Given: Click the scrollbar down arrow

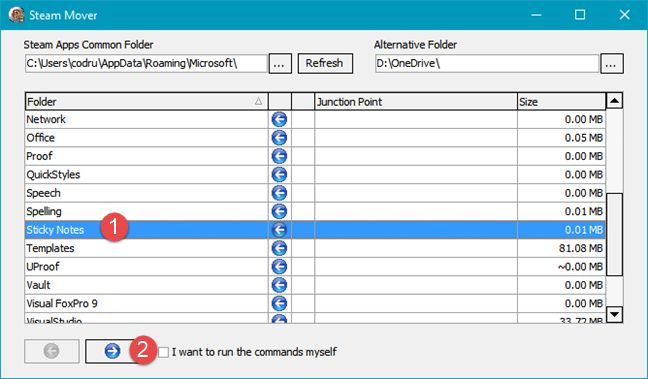Looking at the screenshot, I should (x=615, y=314).
